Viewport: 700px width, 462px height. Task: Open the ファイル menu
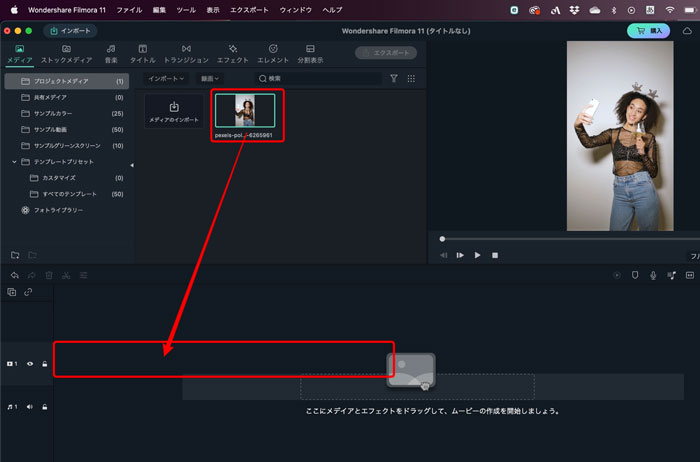click(x=129, y=10)
